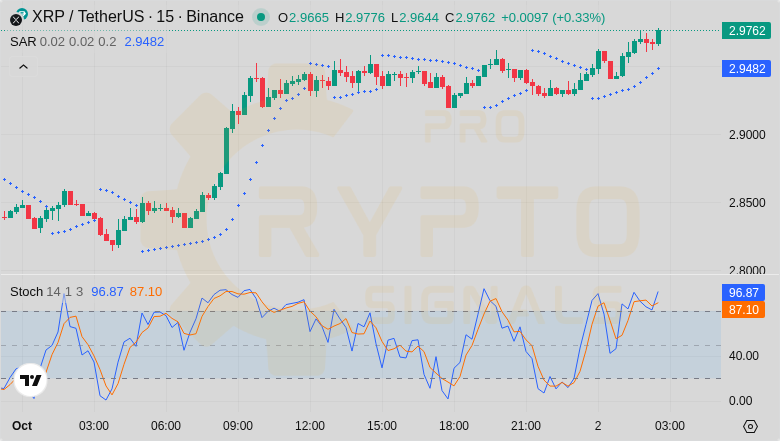780x441 pixels.
Task: Click the green market status dot
Action: pyautogui.click(x=261, y=17)
